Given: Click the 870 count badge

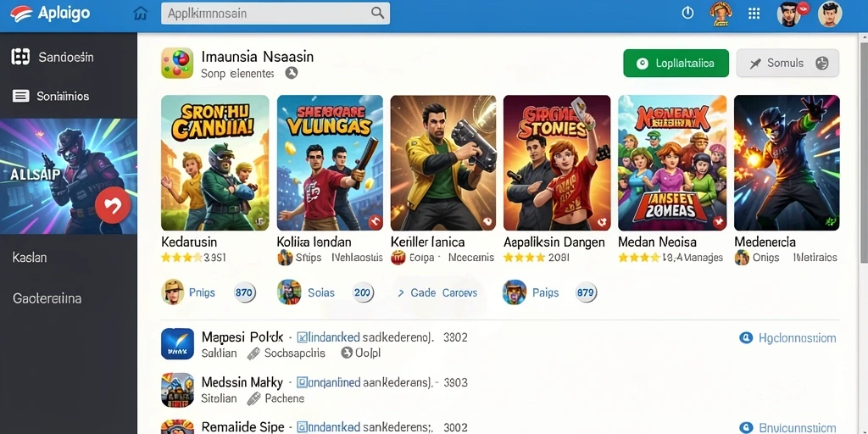Looking at the screenshot, I should (x=244, y=292).
